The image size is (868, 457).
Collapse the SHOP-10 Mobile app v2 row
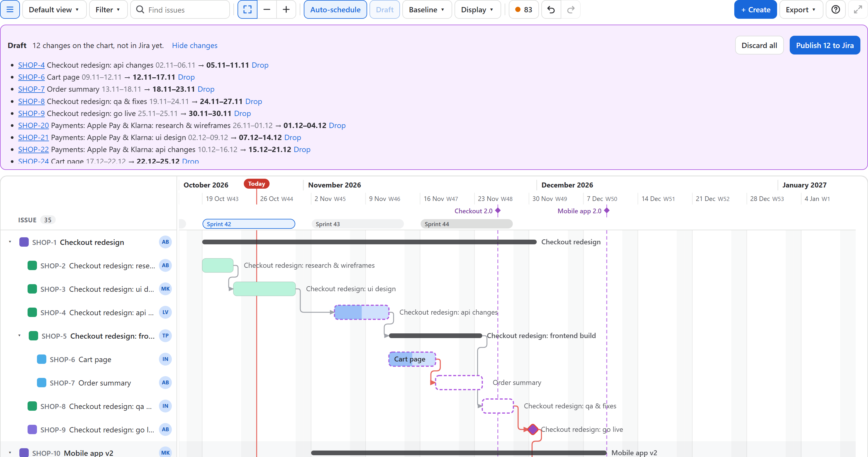coord(10,453)
